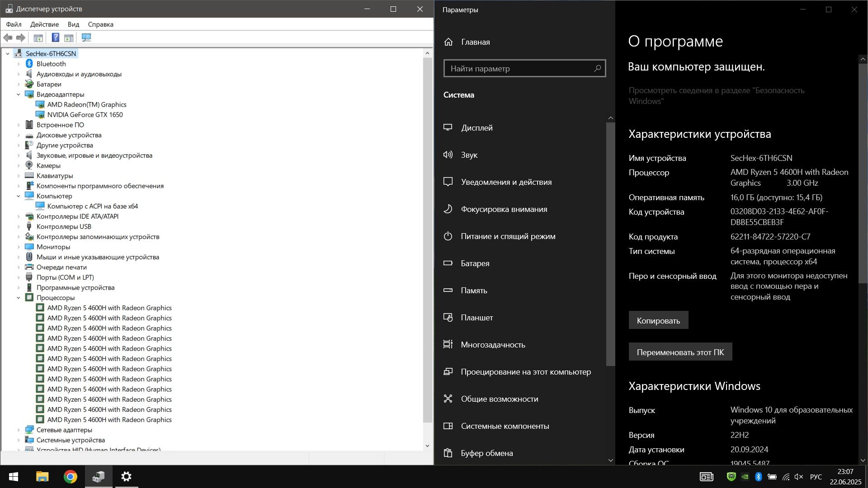
Task: Open Google Chrome from taskbar
Action: coord(70,477)
